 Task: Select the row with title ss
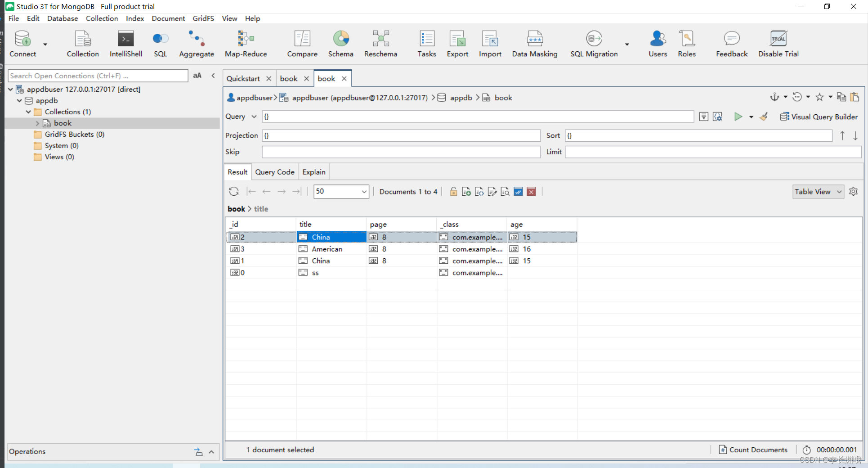click(401, 273)
